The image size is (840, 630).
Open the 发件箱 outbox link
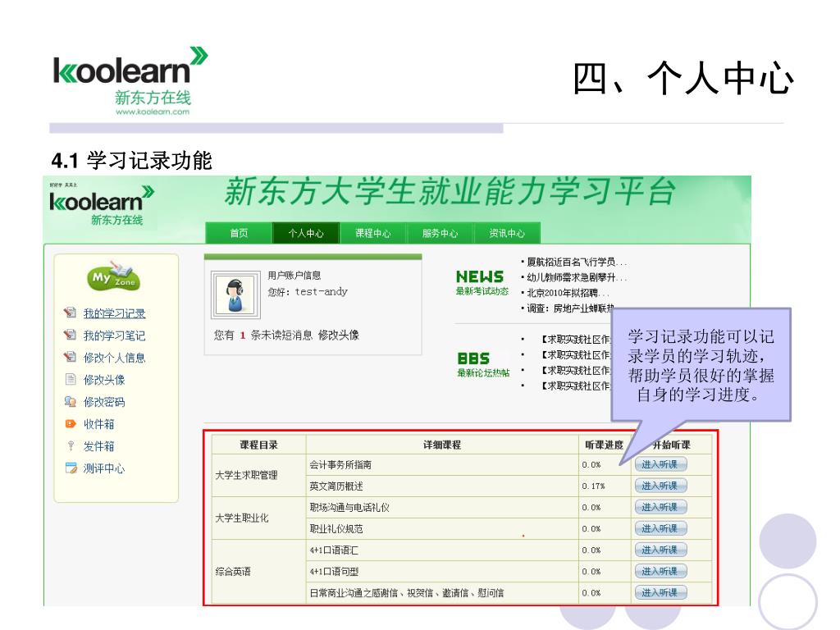98,446
